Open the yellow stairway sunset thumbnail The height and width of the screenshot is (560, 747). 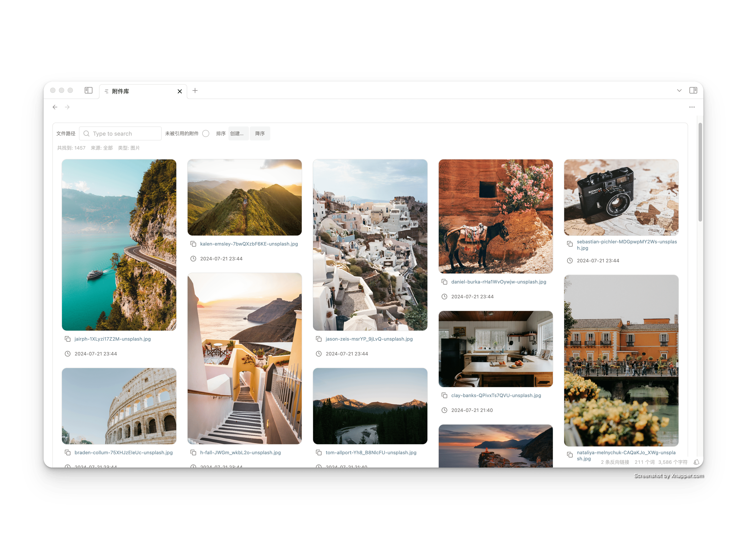point(245,359)
